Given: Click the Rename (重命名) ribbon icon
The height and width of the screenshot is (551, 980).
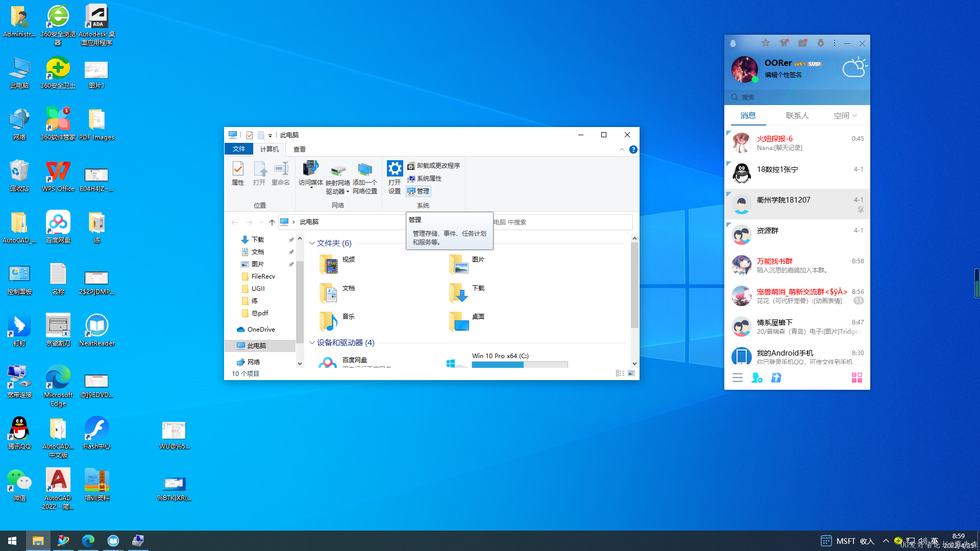Looking at the screenshot, I should click(x=281, y=173).
